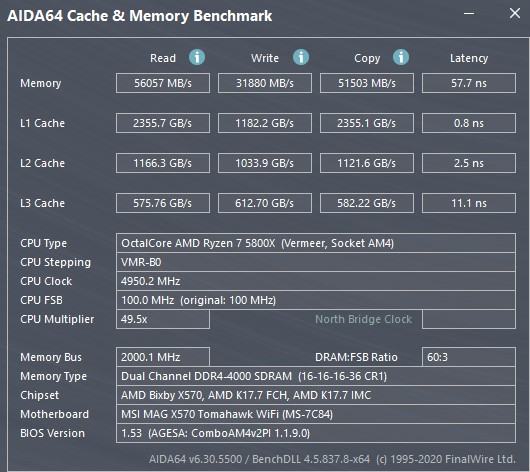Click the L3 Cache Latency 11.1 ns field
The image size is (530, 472).
pyautogui.click(x=468, y=203)
